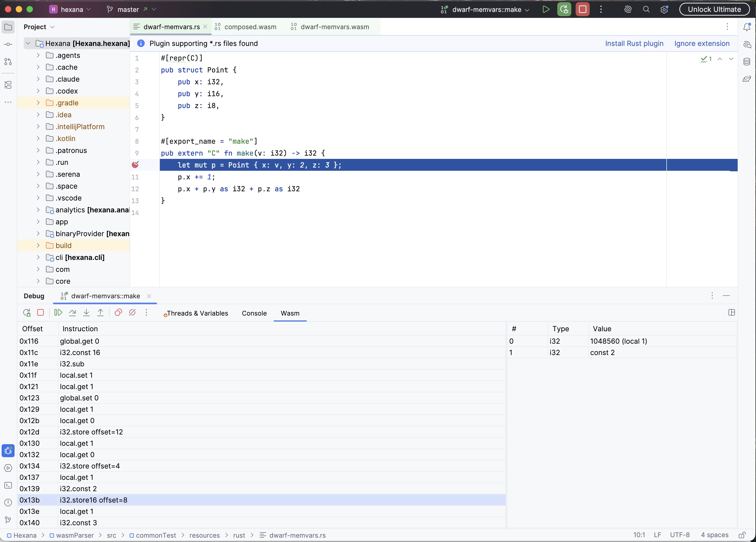Image resolution: width=756 pixels, height=542 pixels.
Task: Open run configuration dwarf-memvars::make dropdown
Action: coord(485,9)
